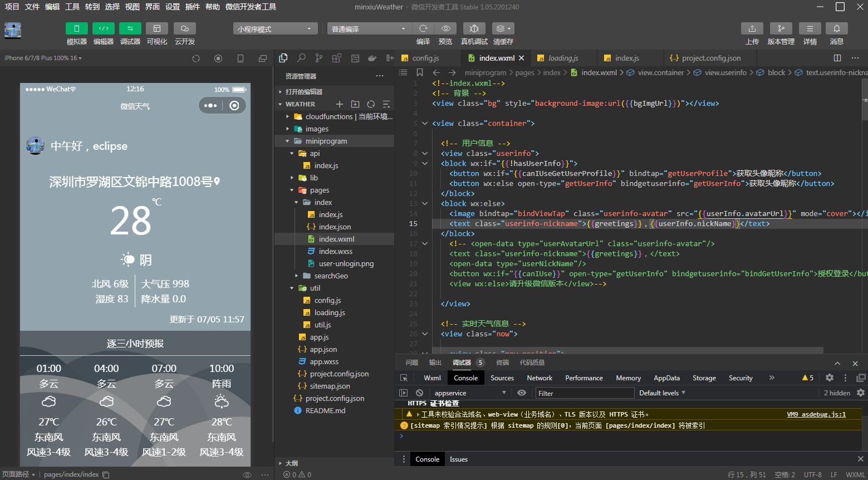868x480 pixels.
Task: Open the Network devtools tab
Action: pyautogui.click(x=540, y=378)
